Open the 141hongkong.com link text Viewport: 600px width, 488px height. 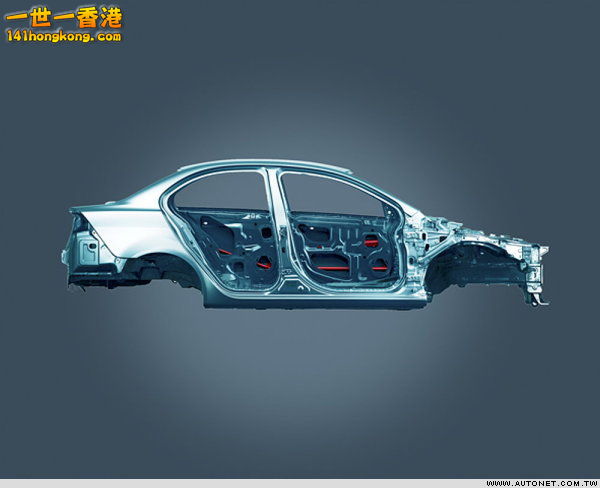click(62, 36)
